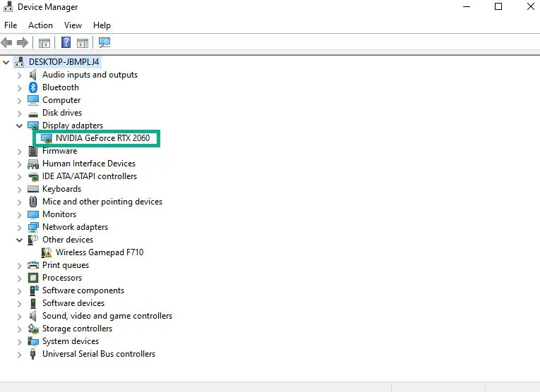Select Disk drives label

coord(62,113)
